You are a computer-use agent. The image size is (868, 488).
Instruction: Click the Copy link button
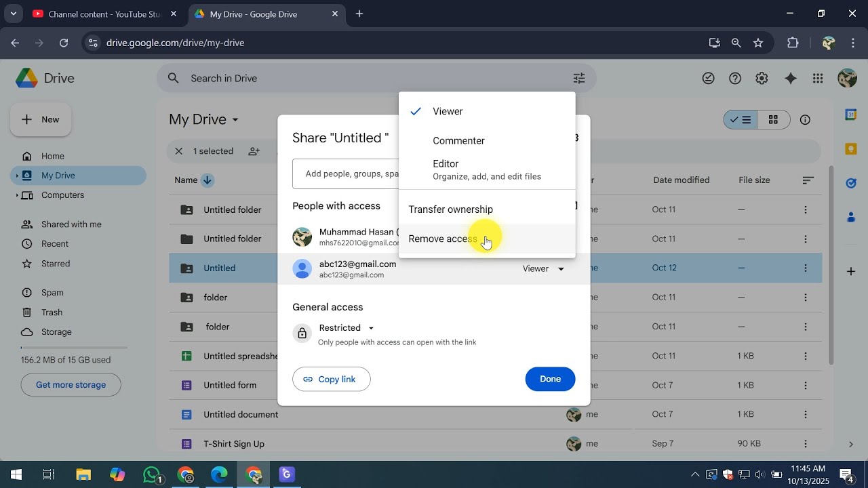(x=332, y=379)
